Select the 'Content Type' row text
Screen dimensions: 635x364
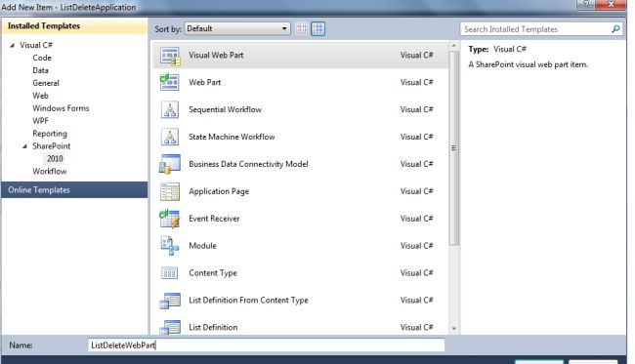[213, 273]
